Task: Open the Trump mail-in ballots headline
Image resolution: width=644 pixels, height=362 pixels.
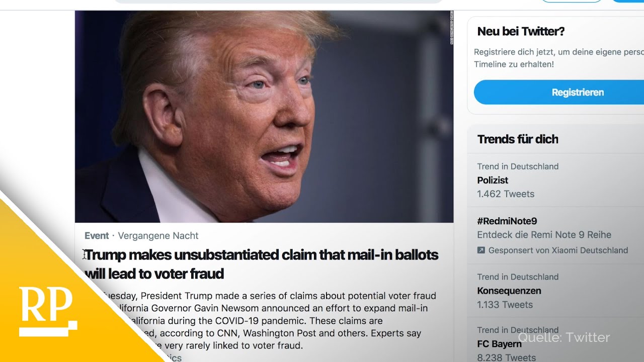Action: pyautogui.click(x=262, y=264)
